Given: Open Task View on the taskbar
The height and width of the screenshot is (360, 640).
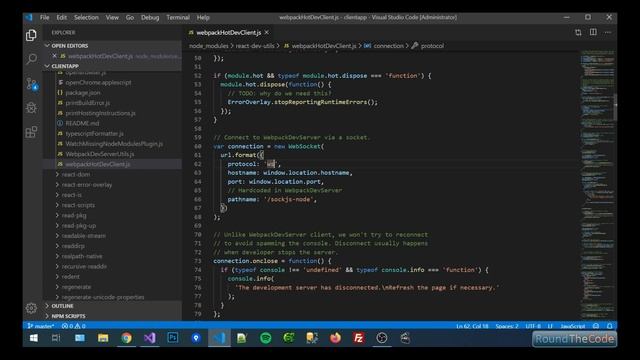Looking at the screenshot, I should point(56,338).
